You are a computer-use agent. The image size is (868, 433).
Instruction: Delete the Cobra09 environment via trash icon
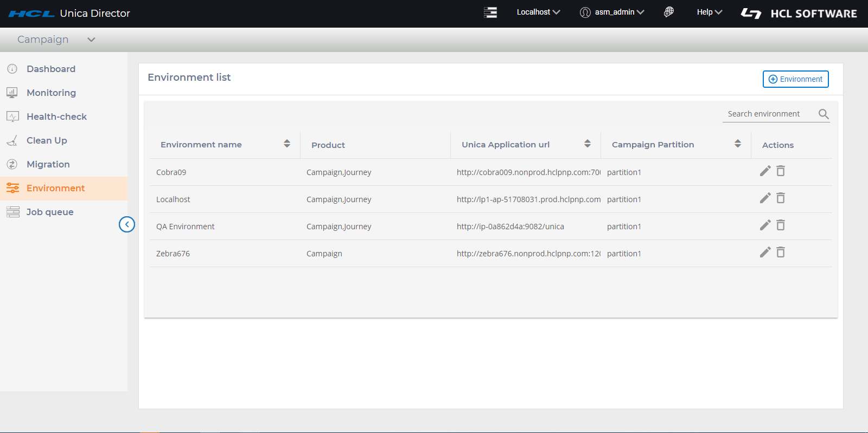(781, 171)
